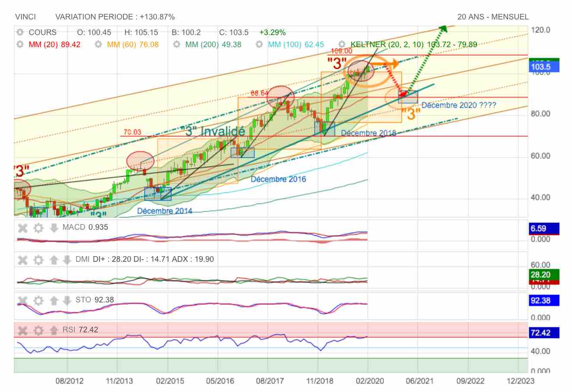Click the MM (20) 89.42 label
This screenshot has height=392, width=572.
[x=55, y=45]
